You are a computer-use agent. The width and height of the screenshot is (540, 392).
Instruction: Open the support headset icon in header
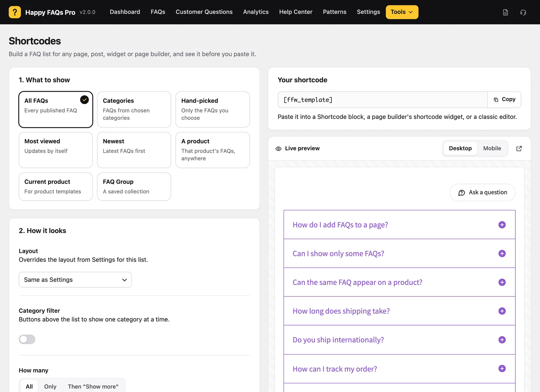[x=523, y=12]
